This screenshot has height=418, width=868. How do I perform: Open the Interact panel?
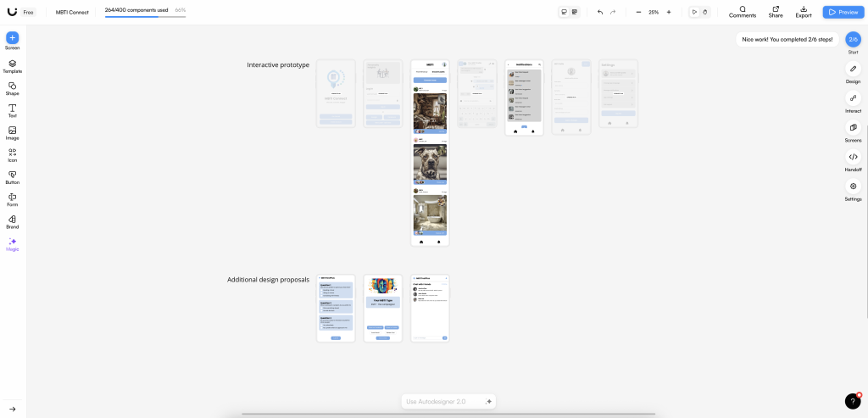pos(853,99)
